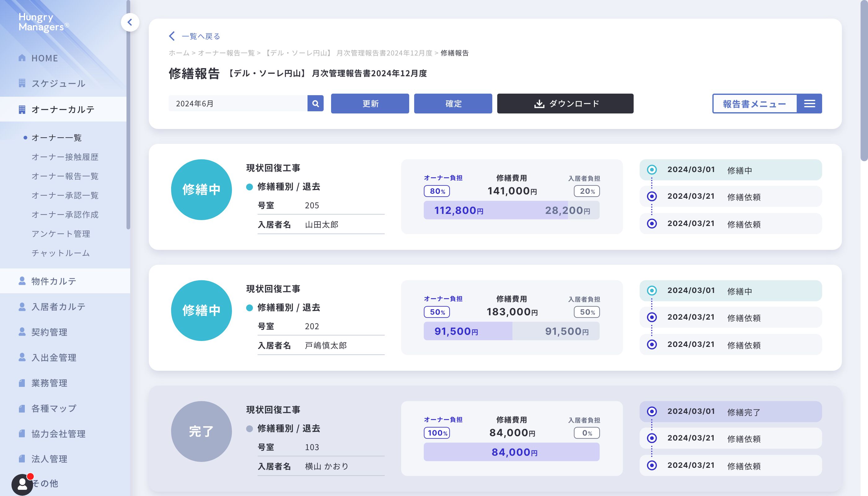Click the search magnifier icon
Screen dimensions: 868x496
pos(316,104)
